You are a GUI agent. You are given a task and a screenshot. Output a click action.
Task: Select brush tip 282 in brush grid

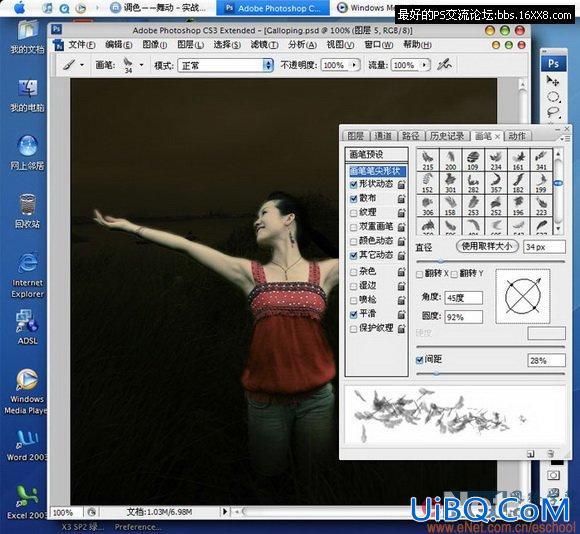(473, 183)
